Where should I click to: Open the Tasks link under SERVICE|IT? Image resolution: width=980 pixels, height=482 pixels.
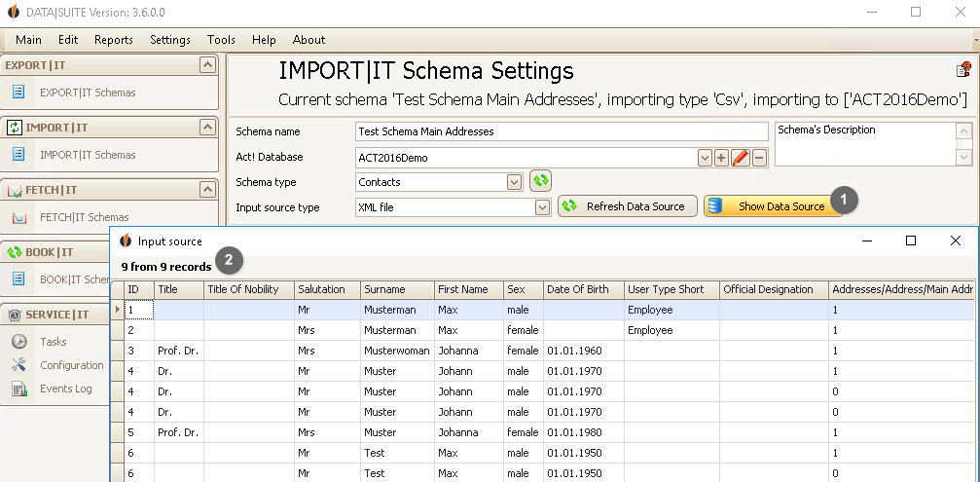(54, 342)
